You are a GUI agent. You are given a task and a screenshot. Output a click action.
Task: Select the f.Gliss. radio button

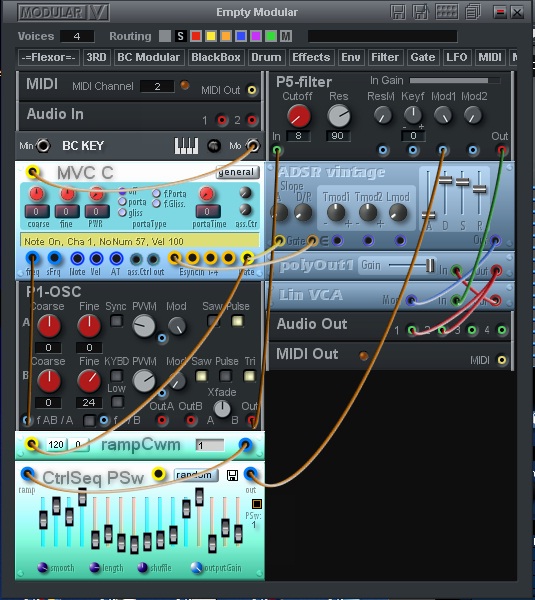pyautogui.click(x=156, y=204)
